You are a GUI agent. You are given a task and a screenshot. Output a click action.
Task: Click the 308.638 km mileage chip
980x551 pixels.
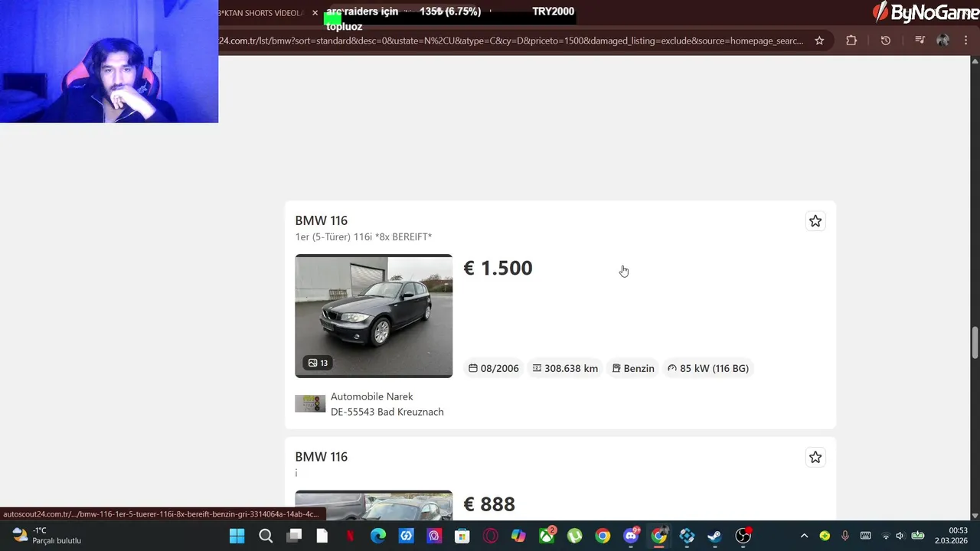point(565,368)
